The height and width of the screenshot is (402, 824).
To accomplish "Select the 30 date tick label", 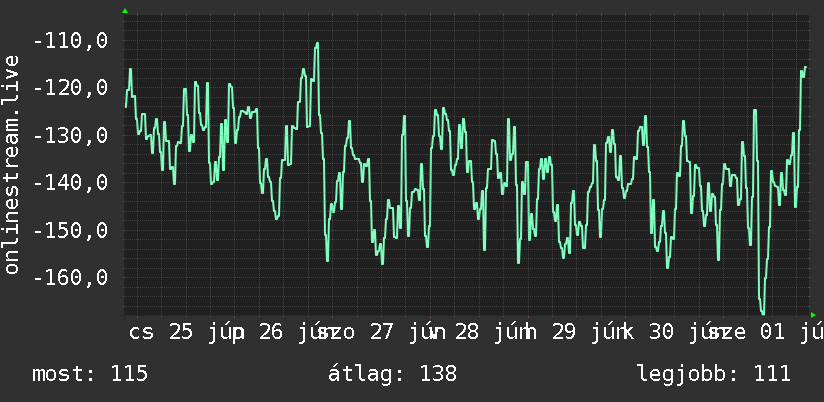I will click(662, 333).
